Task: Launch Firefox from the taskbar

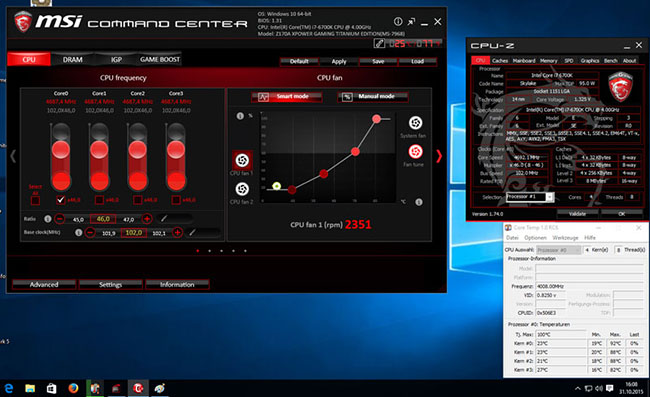Action: click(73, 388)
